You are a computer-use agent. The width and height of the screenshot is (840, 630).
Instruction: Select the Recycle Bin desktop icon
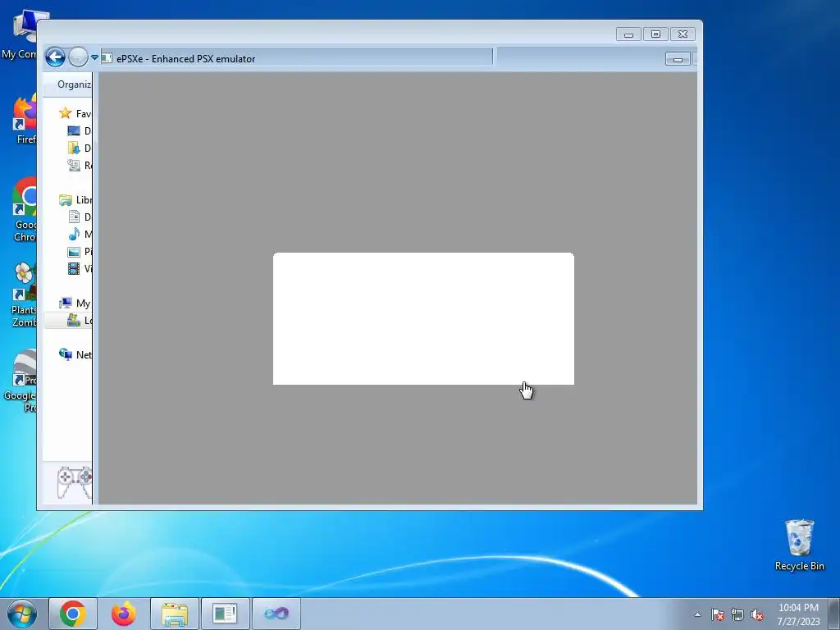pos(799,545)
